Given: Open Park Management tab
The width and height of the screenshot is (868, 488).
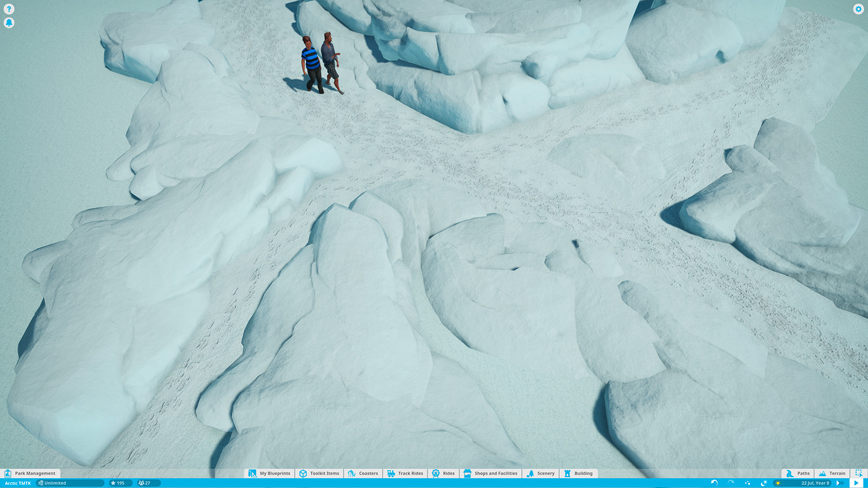Looking at the screenshot, I should 30,473.
